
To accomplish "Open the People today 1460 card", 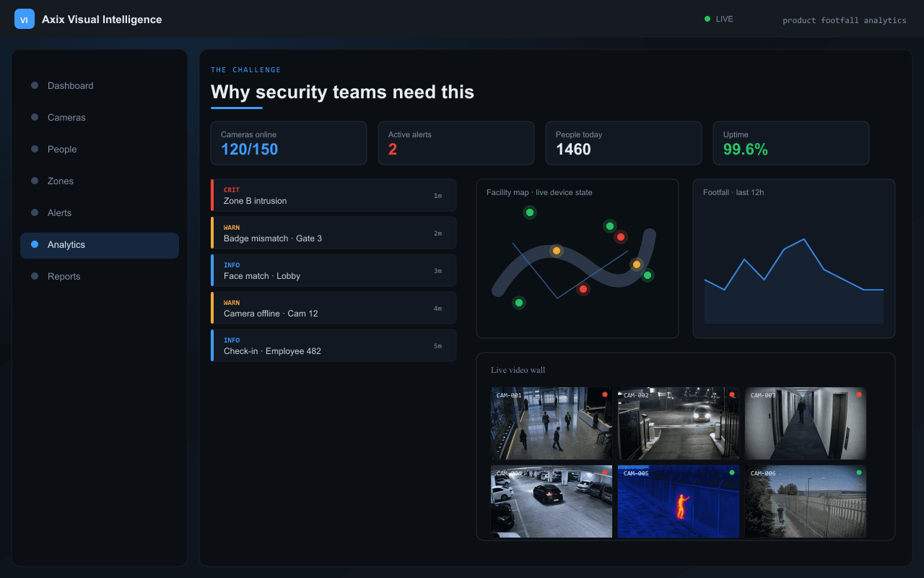I will 624,143.
